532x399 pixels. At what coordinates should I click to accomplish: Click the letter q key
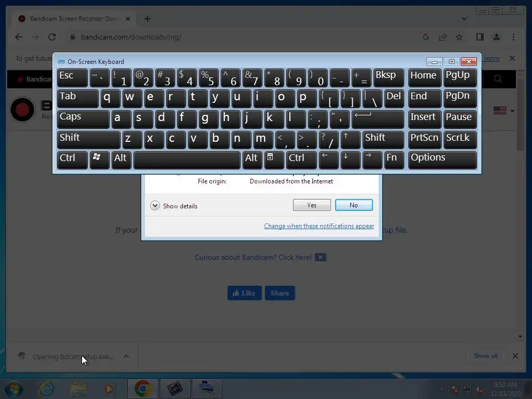point(110,98)
